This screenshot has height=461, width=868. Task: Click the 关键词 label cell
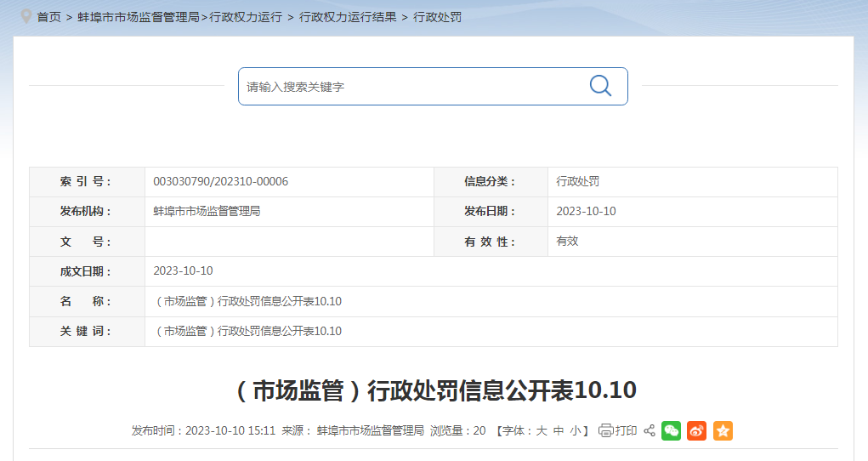pos(87,332)
